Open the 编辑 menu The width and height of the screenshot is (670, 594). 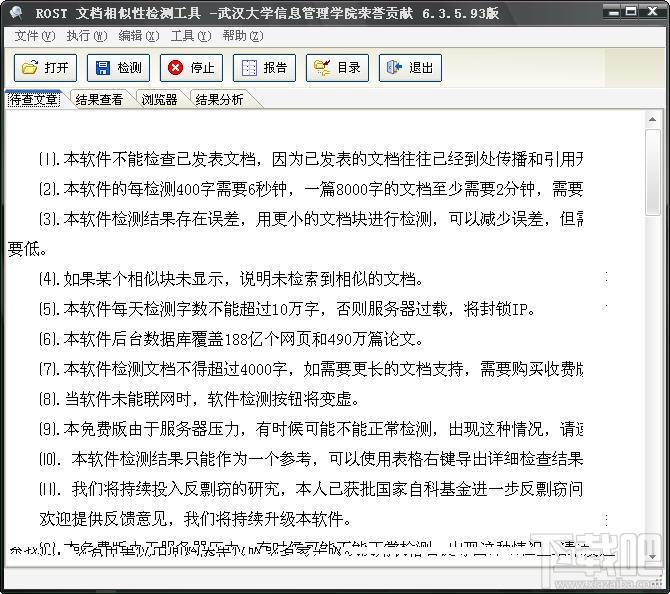(x=139, y=36)
